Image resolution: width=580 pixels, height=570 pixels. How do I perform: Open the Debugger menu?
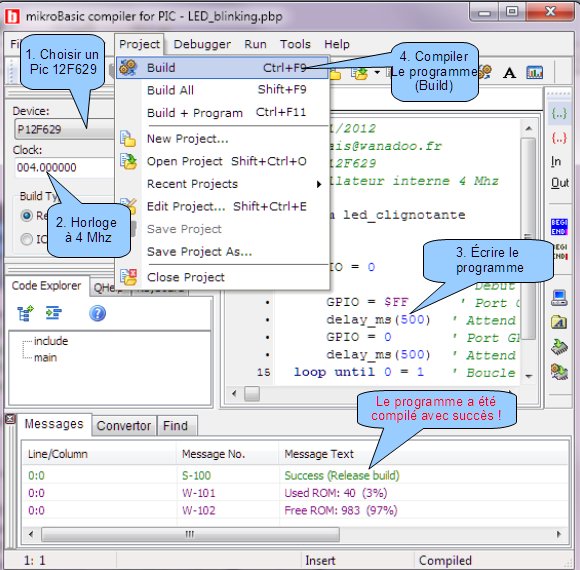click(x=202, y=44)
